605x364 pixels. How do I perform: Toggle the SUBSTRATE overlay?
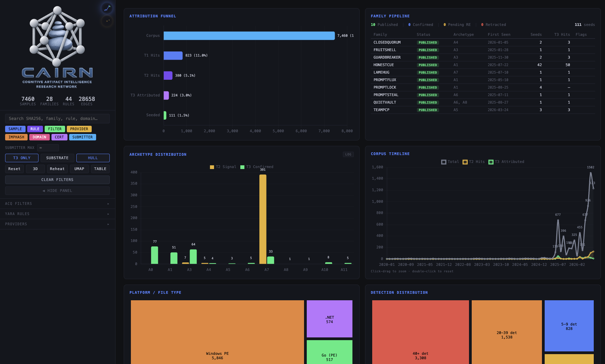coord(57,158)
